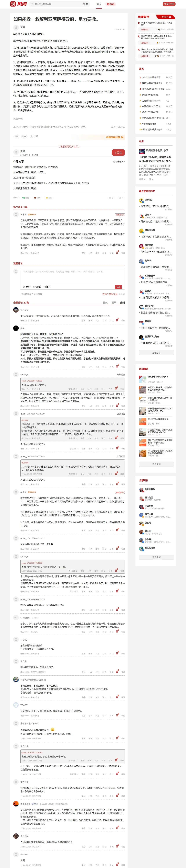Click the 风闻 site logo
Screen dimensions: 186x868
pyautogui.click(x=19, y=4)
